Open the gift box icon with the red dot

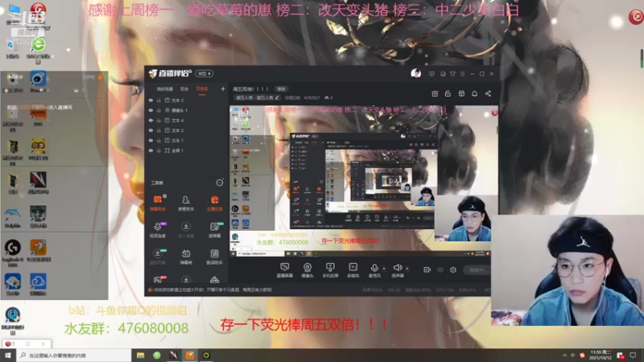pos(435,93)
